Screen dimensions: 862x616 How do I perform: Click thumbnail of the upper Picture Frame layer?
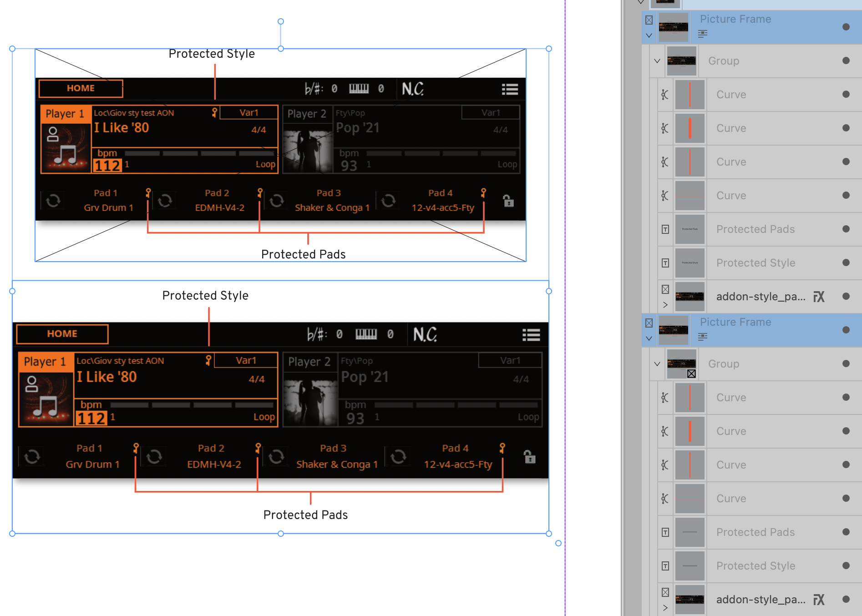click(x=674, y=27)
